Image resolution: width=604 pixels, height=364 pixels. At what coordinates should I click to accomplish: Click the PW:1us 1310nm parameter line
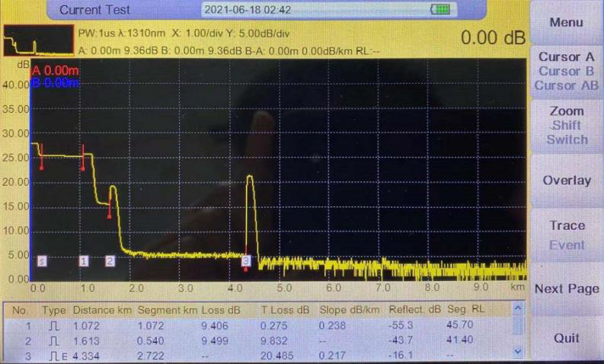pyautogui.click(x=184, y=34)
